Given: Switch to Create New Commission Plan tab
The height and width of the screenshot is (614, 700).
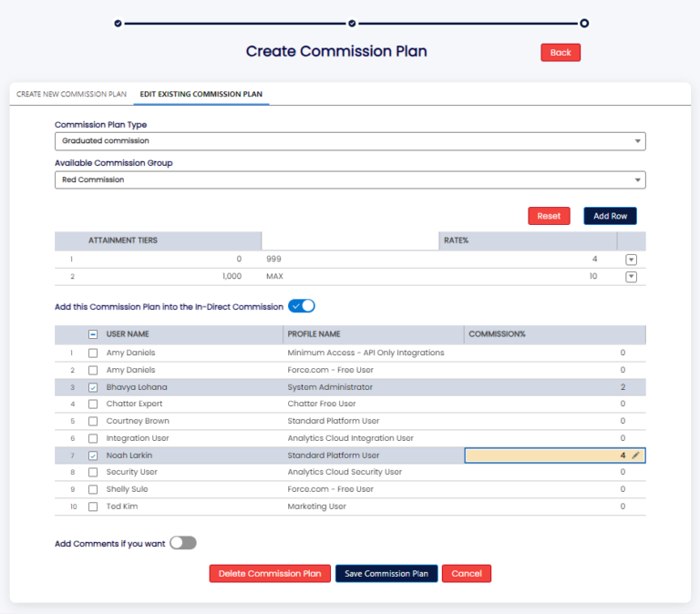Looking at the screenshot, I should pyautogui.click(x=72, y=95).
